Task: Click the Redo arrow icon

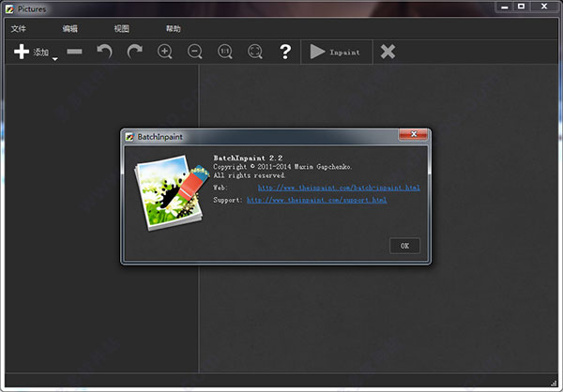Action: coord(134,52)
